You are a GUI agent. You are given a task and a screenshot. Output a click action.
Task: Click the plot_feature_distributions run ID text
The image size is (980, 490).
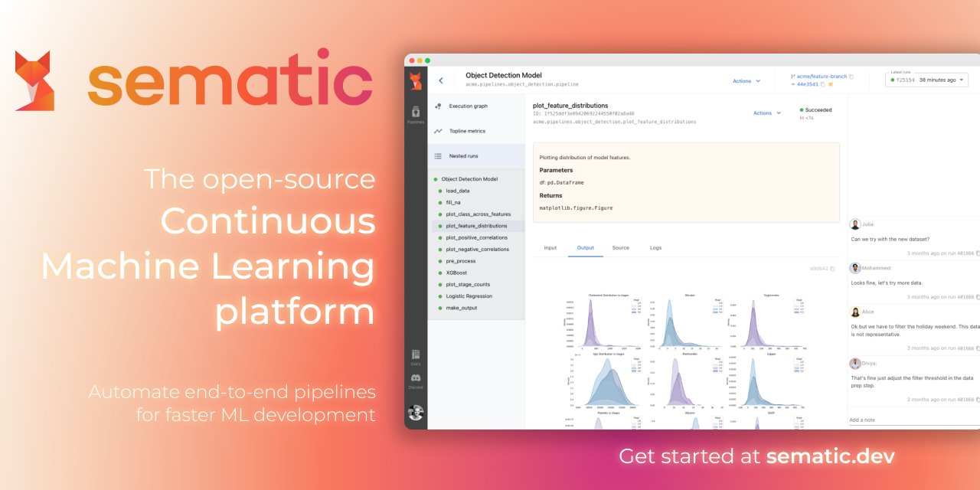pyautogui.click(x=583, y=113)
